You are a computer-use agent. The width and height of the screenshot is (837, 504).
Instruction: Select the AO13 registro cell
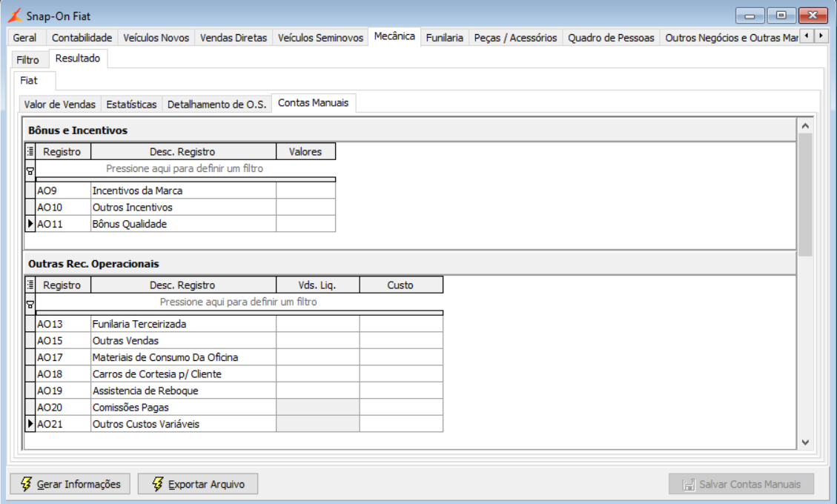pos(63,324)
